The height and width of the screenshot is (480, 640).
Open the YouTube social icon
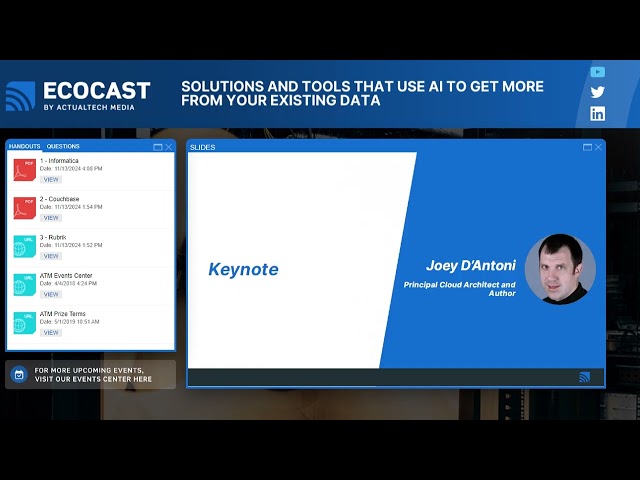tap(598, 72)
